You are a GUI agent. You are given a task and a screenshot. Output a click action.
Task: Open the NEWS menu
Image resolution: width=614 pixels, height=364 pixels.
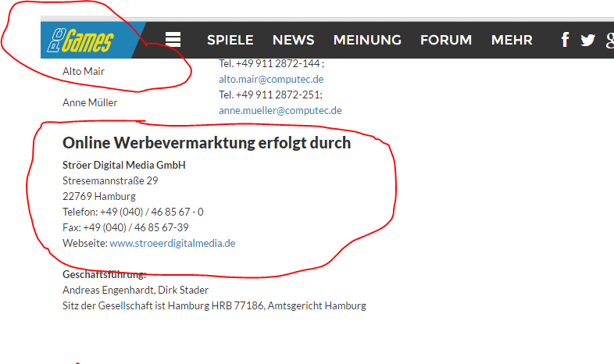tap(293, 40)
